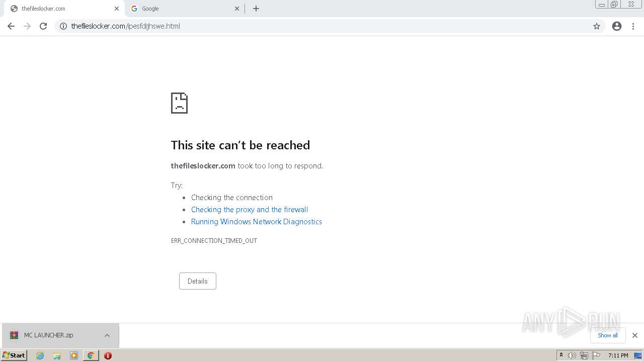Bookmark this page with the star icon

(x=597, y=26)
